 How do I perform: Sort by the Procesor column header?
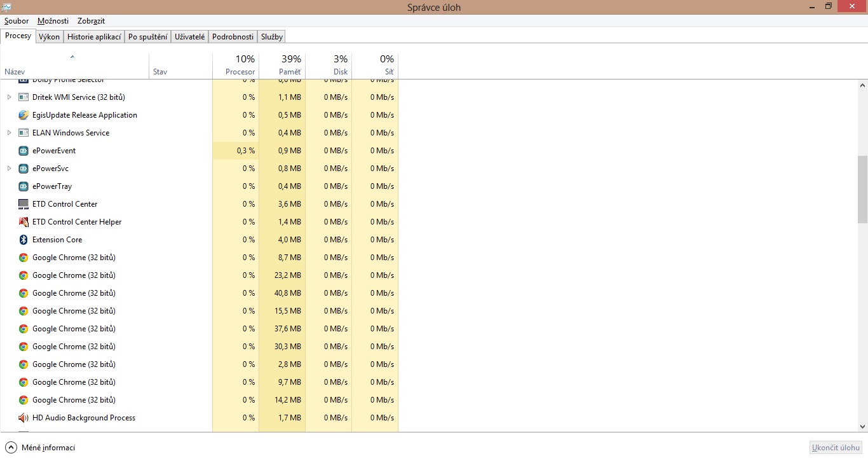(236, 65)
